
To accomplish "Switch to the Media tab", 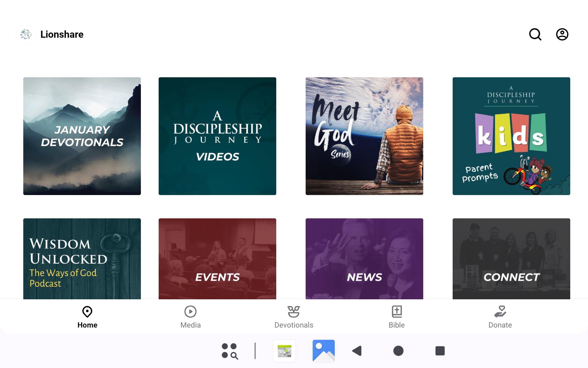I will (x=190, y=317).
